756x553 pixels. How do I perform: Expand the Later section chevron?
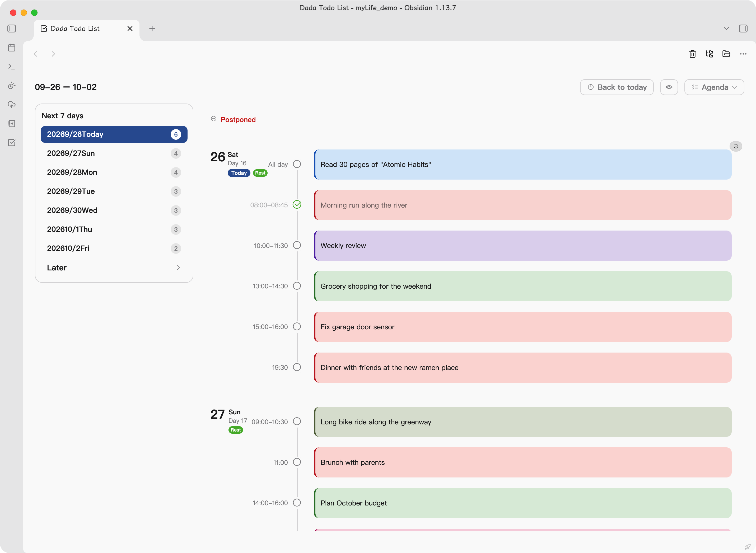[178, 268]
